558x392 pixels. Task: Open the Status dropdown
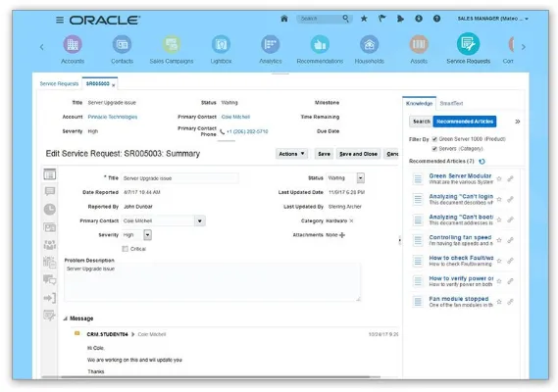[x=361, y=178]
